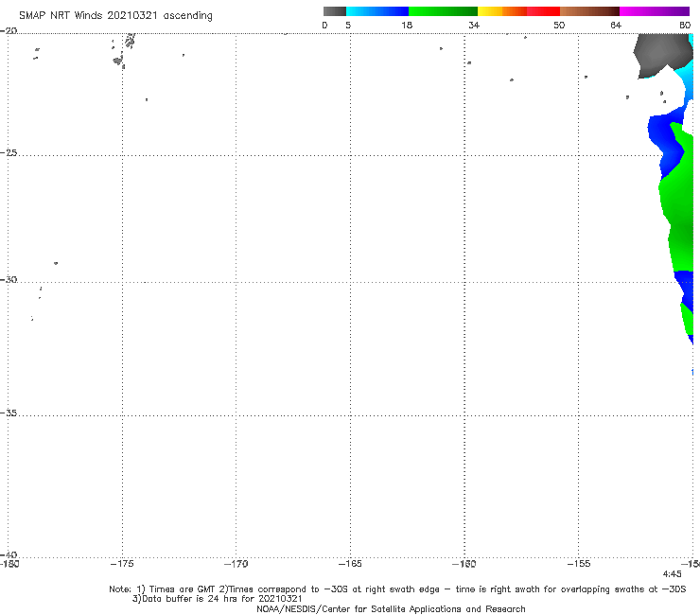
Task: Click the color bar label "18"
Action: [x=407, y=25]
